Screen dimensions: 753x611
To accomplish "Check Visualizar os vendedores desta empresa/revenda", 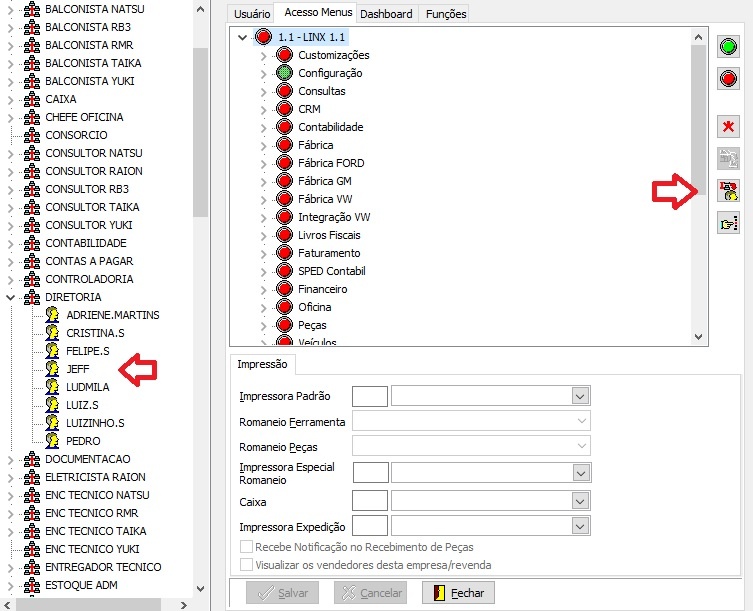I will coord(246,564).
